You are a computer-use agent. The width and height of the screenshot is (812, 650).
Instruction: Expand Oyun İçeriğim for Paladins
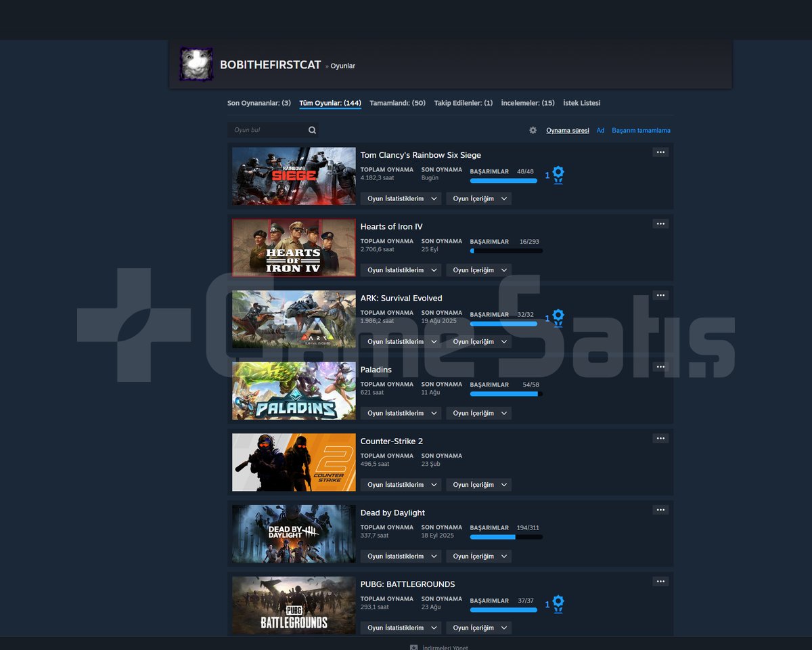coord(478,413)
